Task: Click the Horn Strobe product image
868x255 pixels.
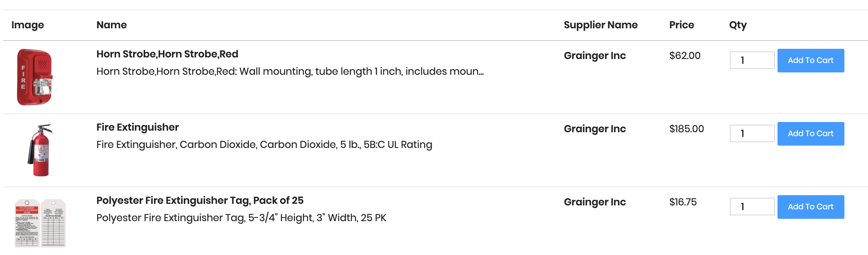Action: 35,77
